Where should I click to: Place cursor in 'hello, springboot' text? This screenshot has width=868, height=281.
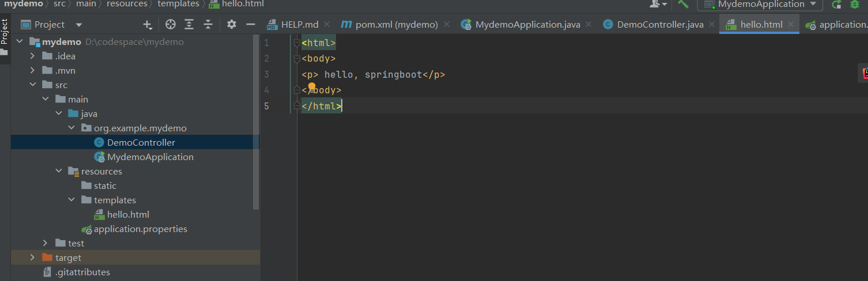(x=373, y=75)
